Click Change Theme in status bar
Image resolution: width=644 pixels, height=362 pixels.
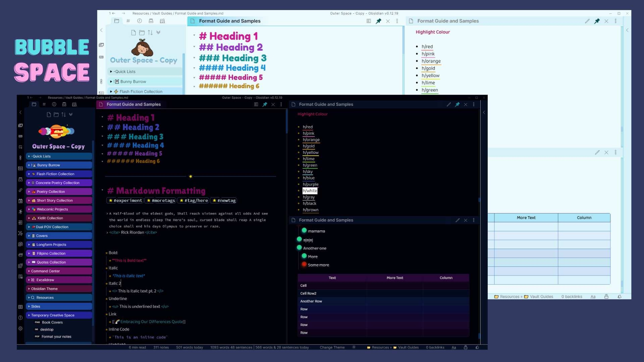tap(332, 347)
